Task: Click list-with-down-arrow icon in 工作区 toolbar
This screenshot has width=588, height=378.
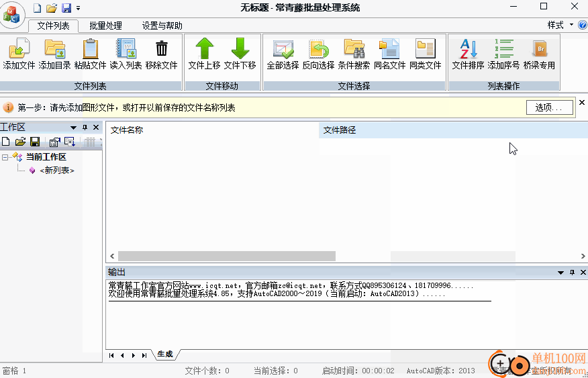Action: coord(70,142)
